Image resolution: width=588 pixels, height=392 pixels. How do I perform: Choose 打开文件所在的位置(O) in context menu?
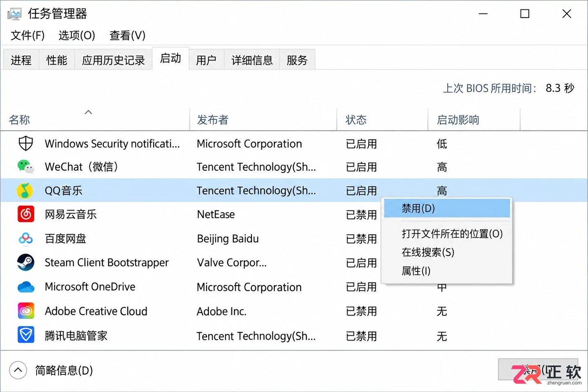(452, 234)
